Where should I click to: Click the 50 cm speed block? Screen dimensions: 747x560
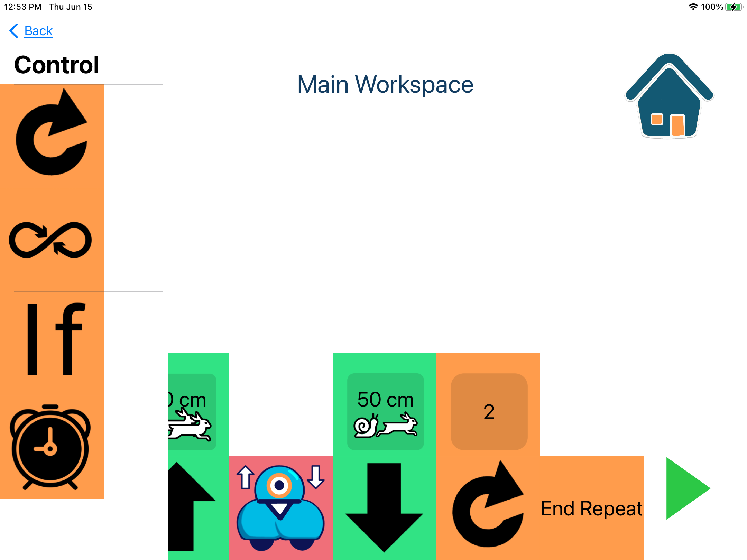pyautogui.click(x=385, y=412)
